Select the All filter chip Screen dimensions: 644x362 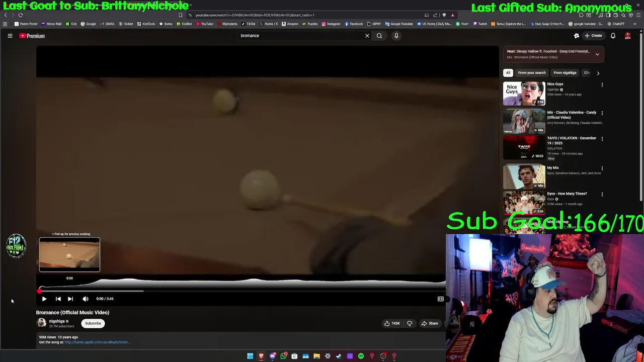pyautogui.click(x=508, y=72)
